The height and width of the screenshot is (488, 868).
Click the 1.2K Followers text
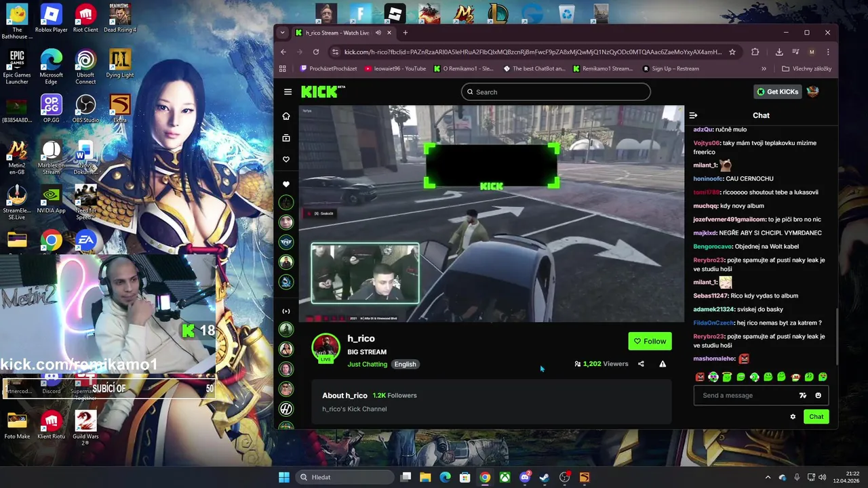[395, 395]
